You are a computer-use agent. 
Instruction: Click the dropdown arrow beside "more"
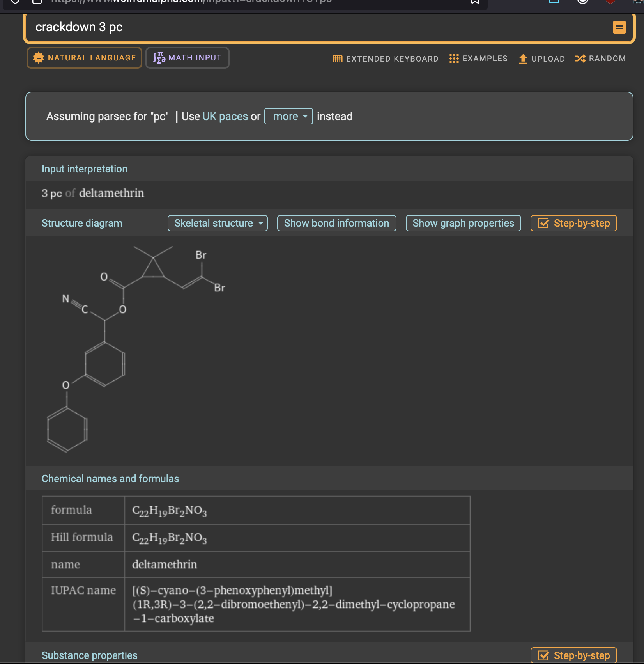tap(305, 116)
